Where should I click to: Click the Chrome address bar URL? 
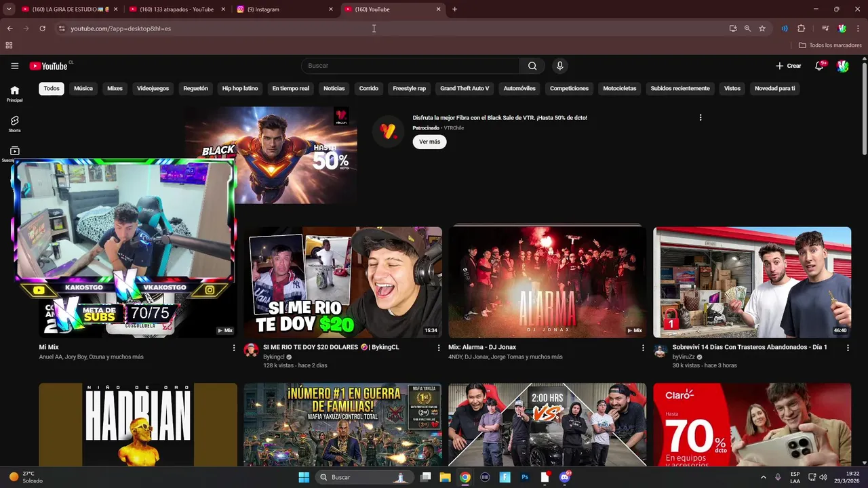pyautogui.click(x=121, y=28)
